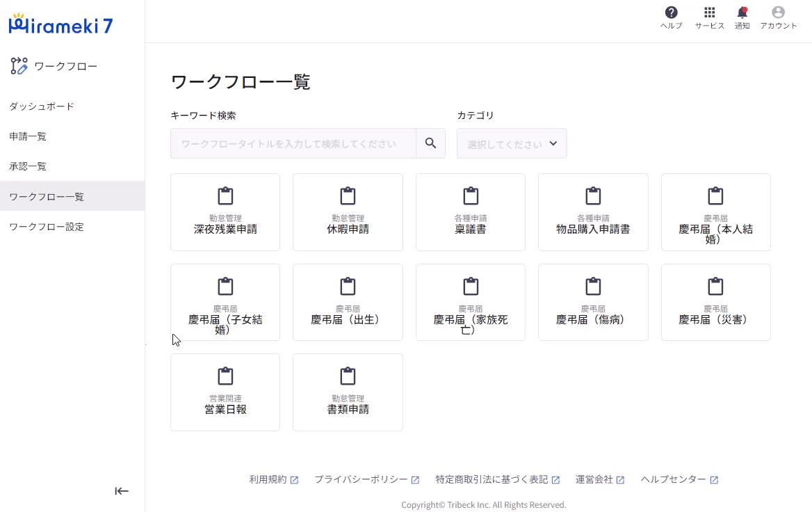The width and height of the screenshot is (812, 512).
Task: Open 申請一覧 in sidebar
Action: (28, 136)
